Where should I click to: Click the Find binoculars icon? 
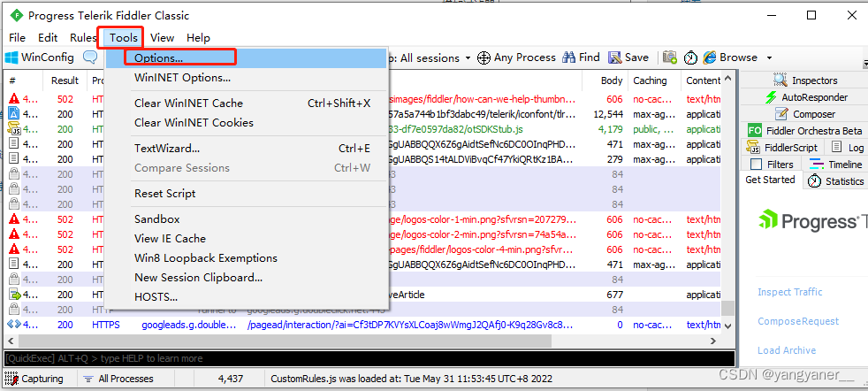(x=568, y=57)
